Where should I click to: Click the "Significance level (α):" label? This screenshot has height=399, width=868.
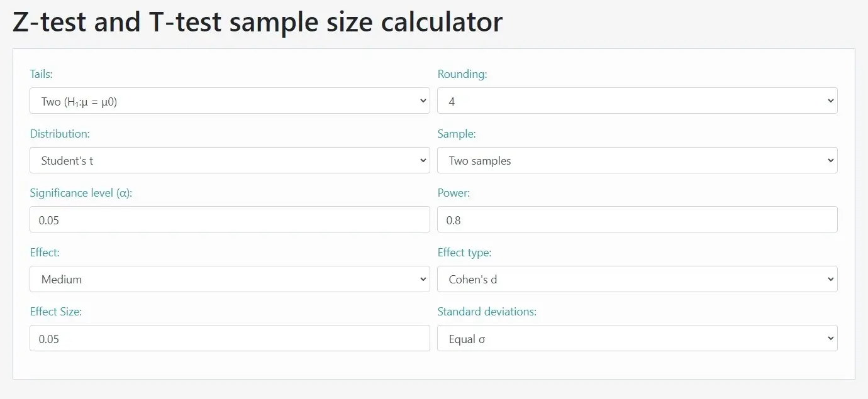tap(81, 193)
